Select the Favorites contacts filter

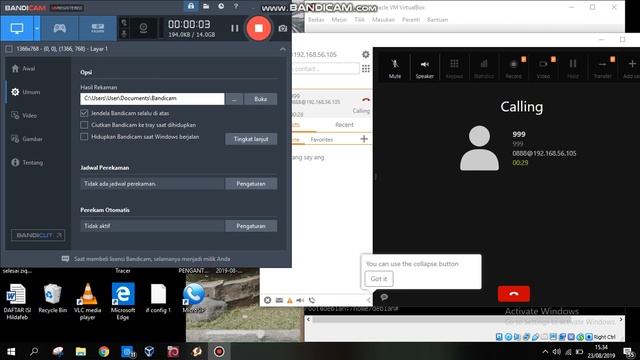(322, 140)
